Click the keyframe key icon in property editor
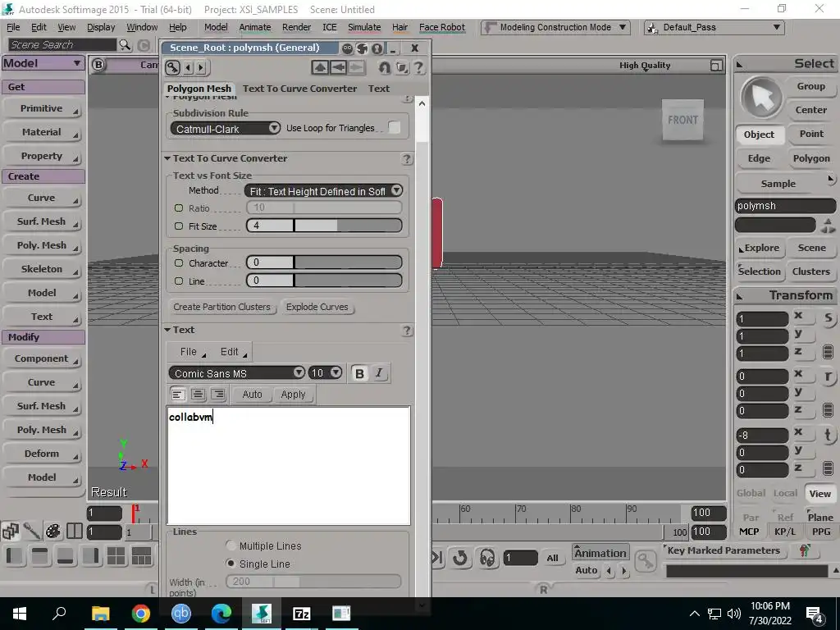This screenshot has width=840, height=630. coord(172,67)
